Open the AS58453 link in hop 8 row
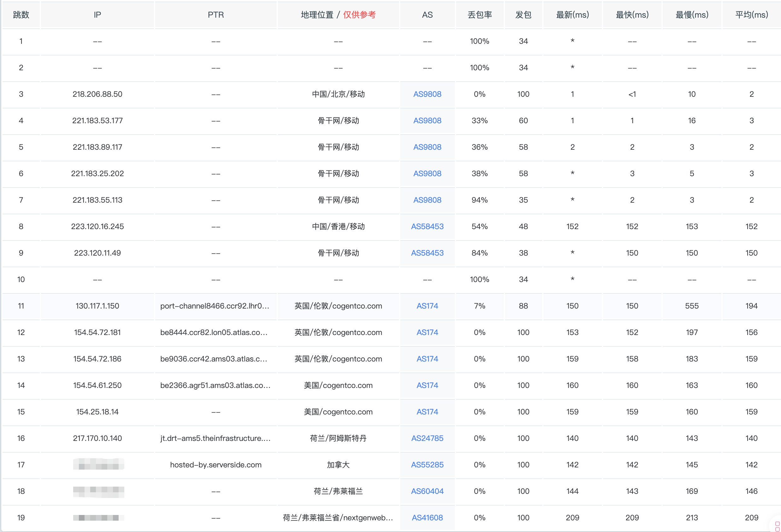781x532 pixels. click(427, 226)
